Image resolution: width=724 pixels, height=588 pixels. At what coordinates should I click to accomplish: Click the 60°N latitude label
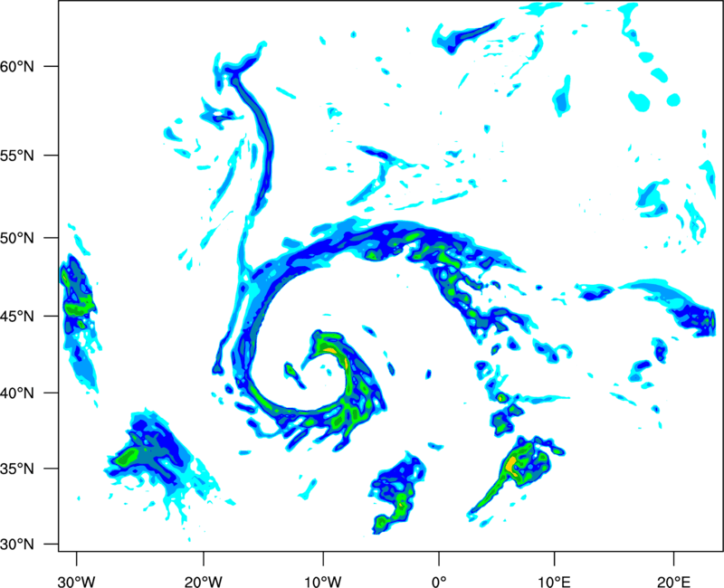[x=17, y=66]
